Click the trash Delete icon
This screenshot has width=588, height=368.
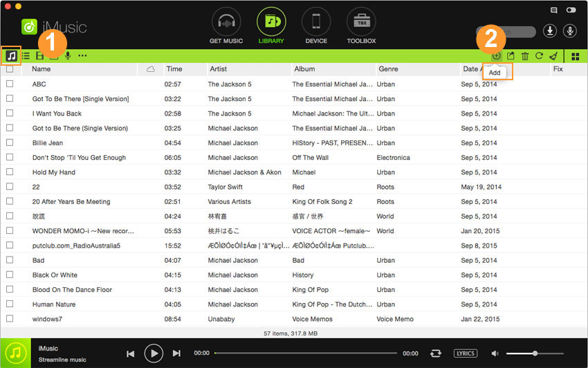pos(525,56)
